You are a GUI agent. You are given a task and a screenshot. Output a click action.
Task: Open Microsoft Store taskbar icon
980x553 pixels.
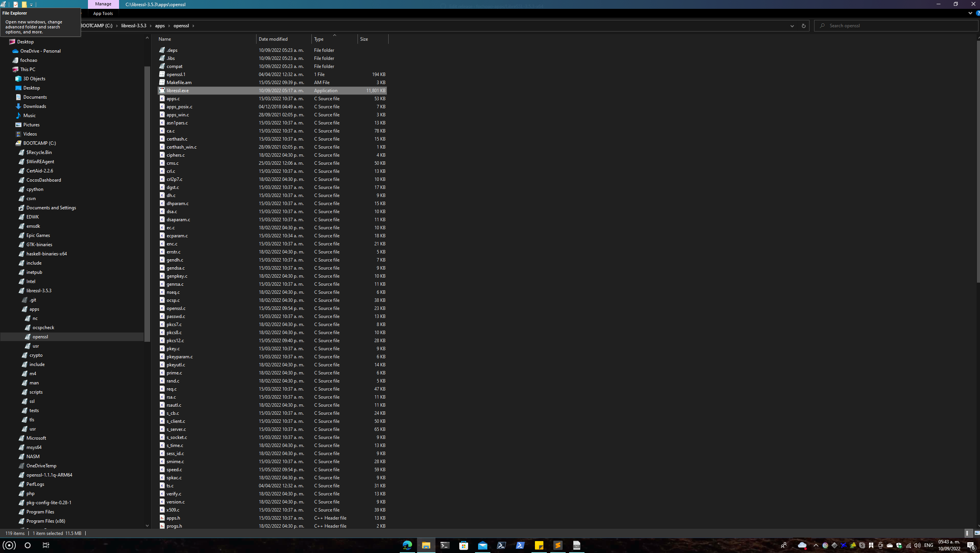pyautogui.click(x=464, y=545)
